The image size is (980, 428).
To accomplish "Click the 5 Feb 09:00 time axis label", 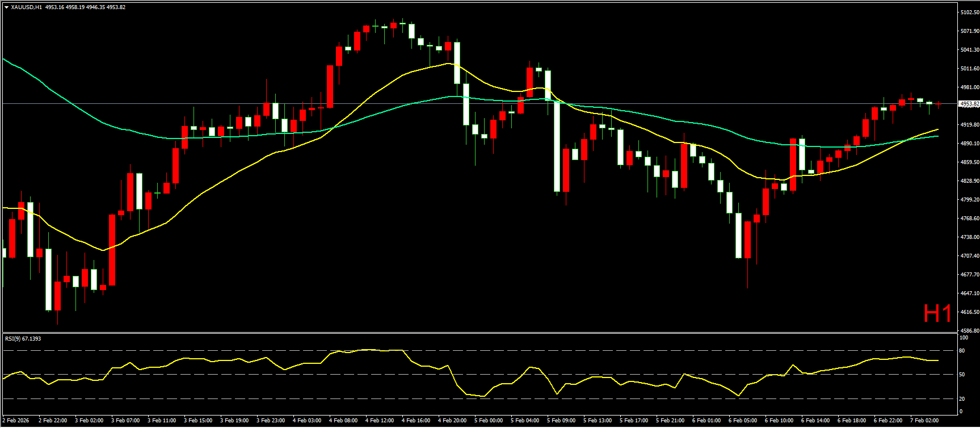I will coord(561,421).
